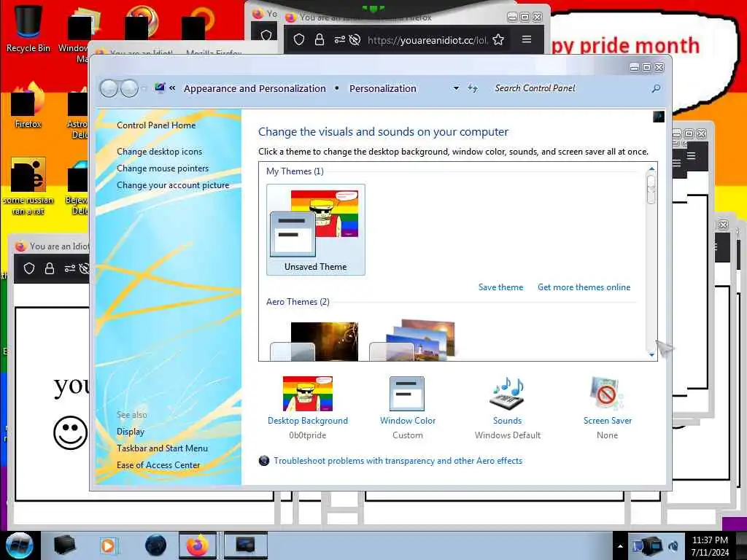Click the search magnifier icon
This screenshot has height=560, width=747.
point(656,88)
